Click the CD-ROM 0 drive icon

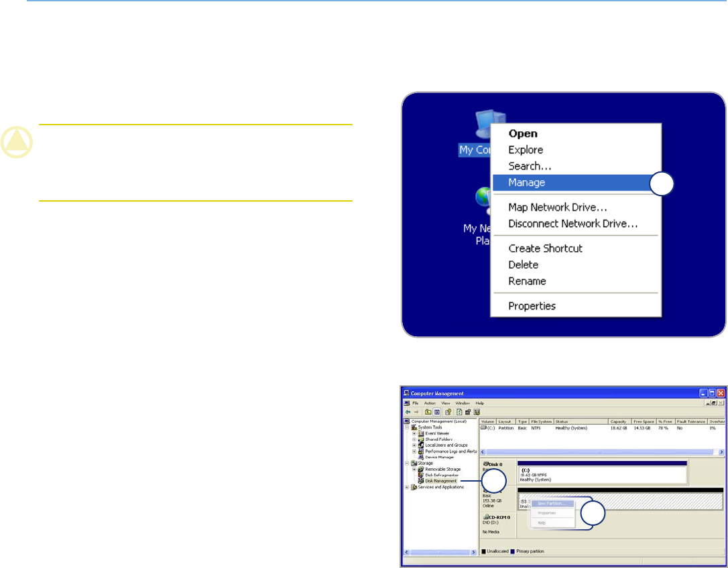485,517
